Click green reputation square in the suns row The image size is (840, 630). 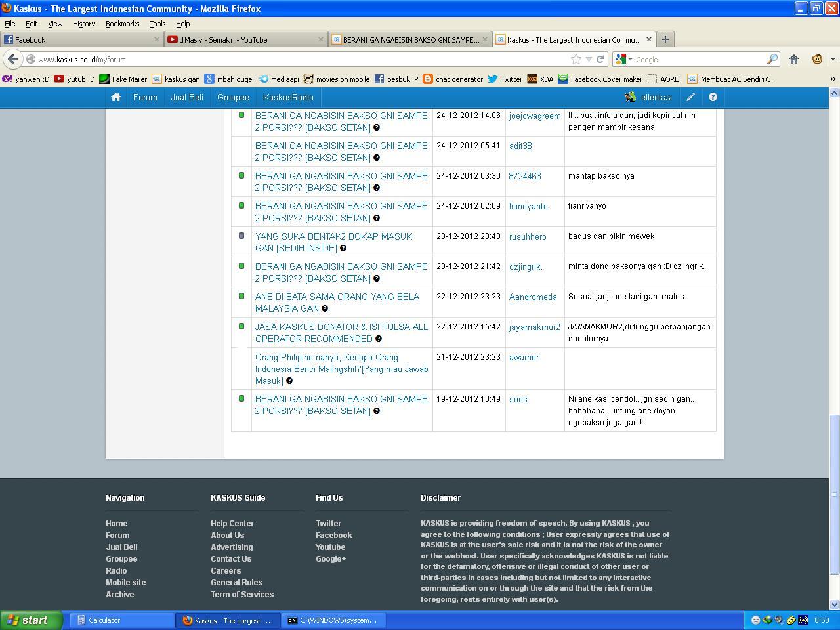click(241, 398)
